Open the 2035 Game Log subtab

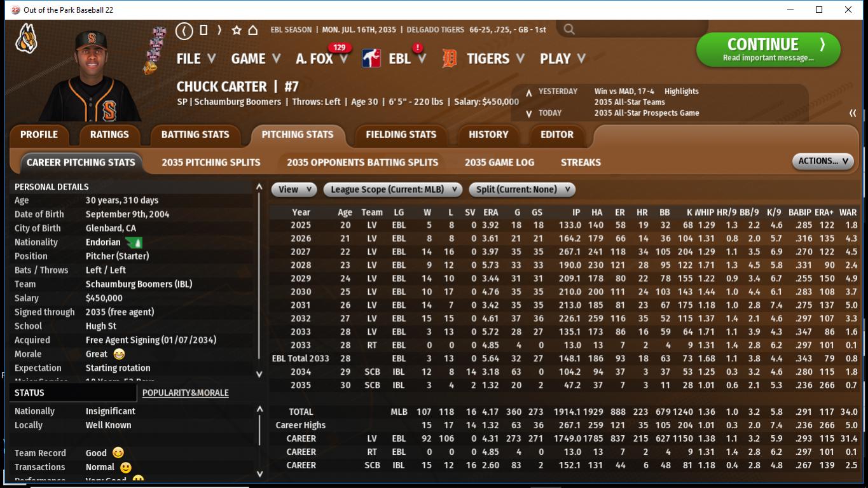point(499,162)
